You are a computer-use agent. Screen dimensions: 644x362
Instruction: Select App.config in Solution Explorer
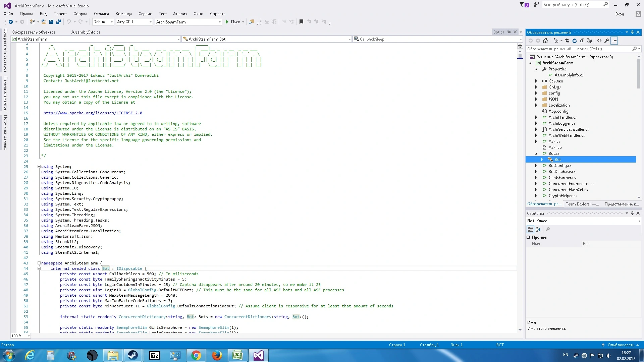tap(558, 111)
